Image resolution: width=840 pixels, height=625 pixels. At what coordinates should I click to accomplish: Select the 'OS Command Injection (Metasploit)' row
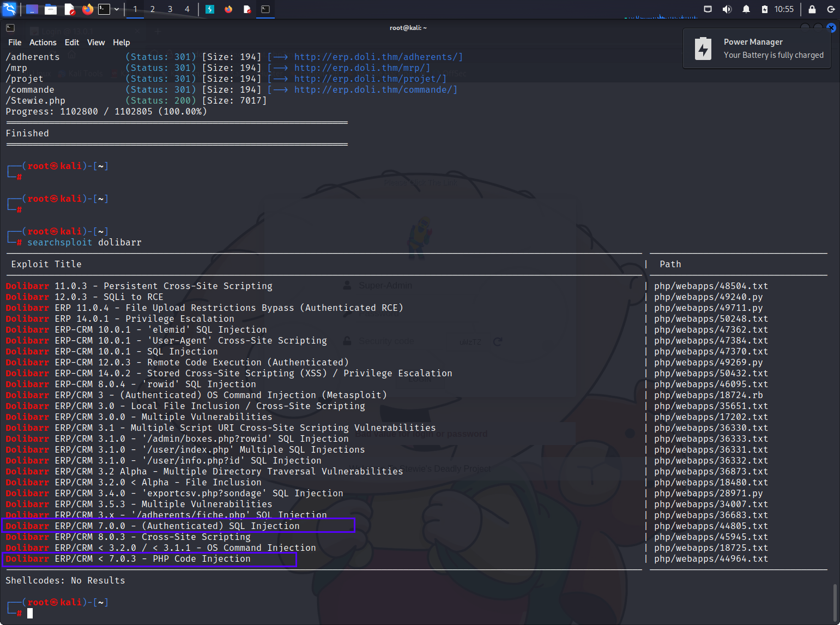pyautogui.click(x=196, y=395)
